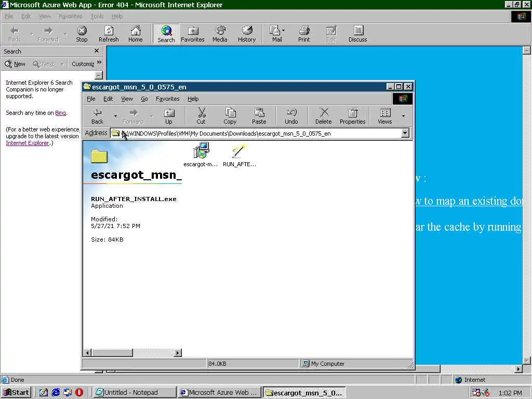Viewport: 532px width, 399px height.
Task: Open Media pane in Internet Explorer
Action: [220, 34]
